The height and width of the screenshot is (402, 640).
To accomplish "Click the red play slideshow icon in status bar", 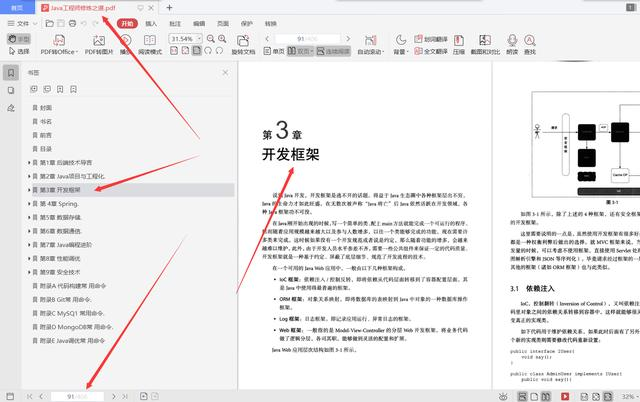I will [x=565, y=396].
